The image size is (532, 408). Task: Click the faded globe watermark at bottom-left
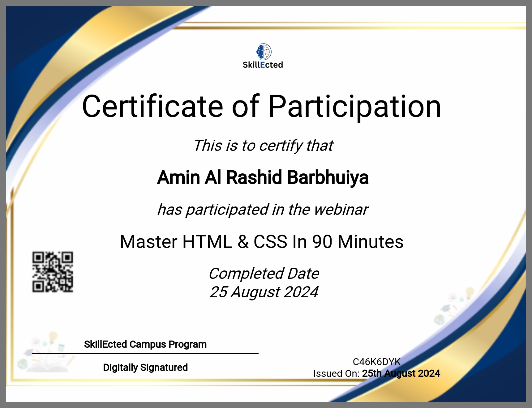click(23, 364)
